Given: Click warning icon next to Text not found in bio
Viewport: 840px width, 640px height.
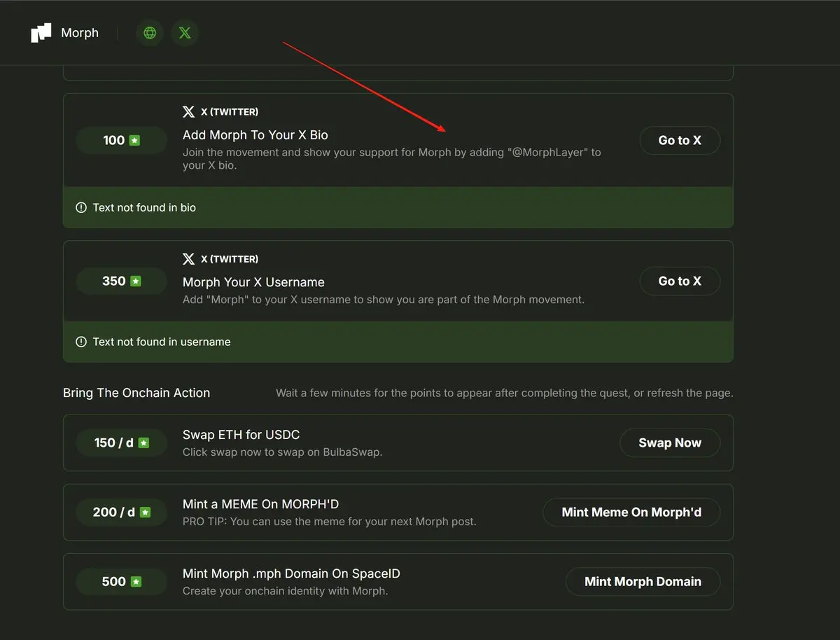Looking at the screenshot, I should 81,207.
